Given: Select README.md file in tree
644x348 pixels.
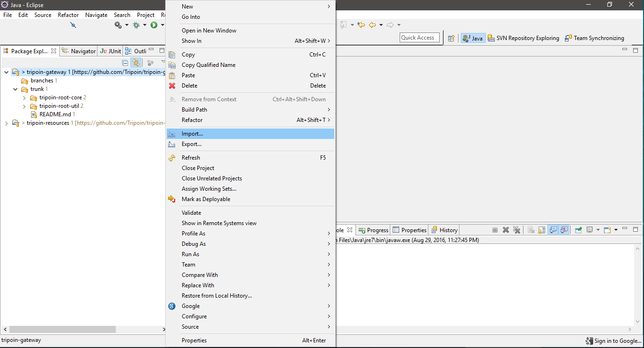Looking at the screenshot, I should tap(53, 114).
